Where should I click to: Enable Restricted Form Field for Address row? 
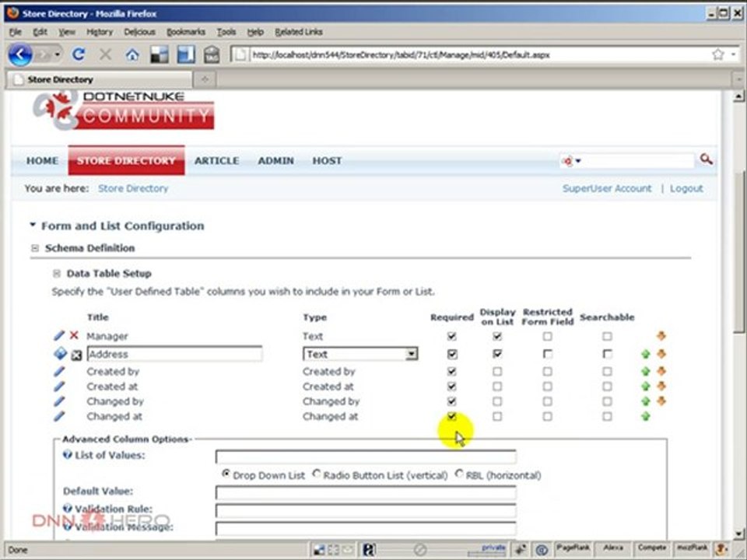tap(548, 355)
